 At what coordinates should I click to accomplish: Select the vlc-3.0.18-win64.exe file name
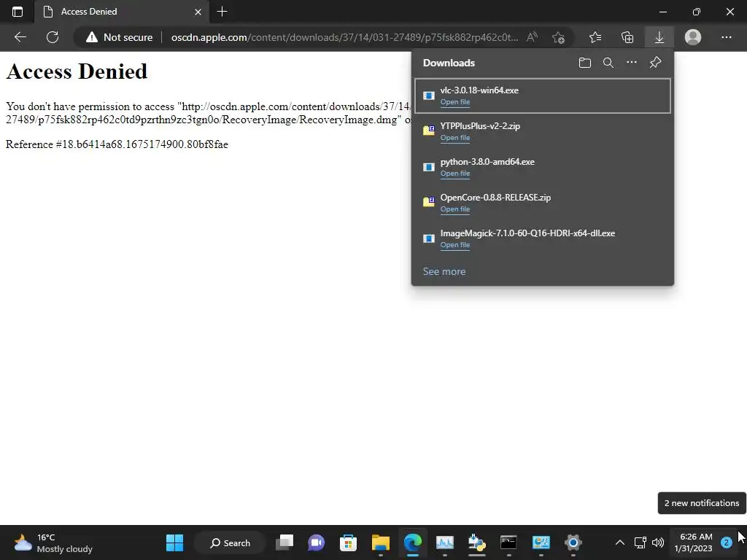(479, 90)
